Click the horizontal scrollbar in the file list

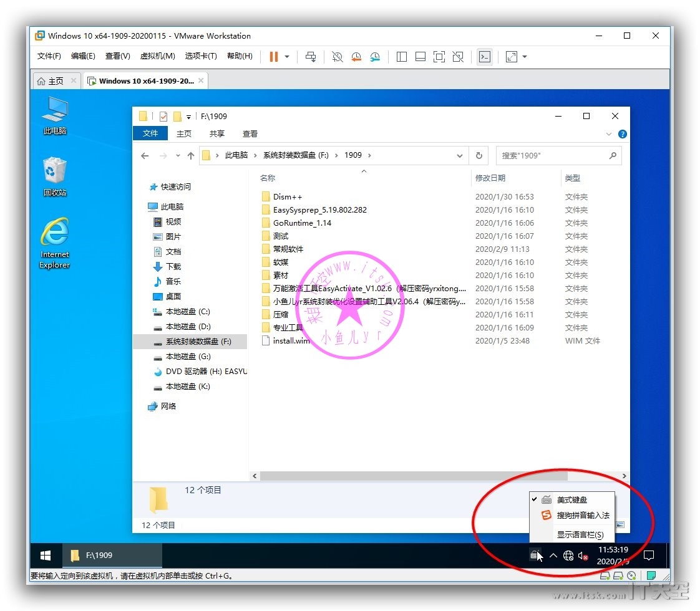[414, 476]
